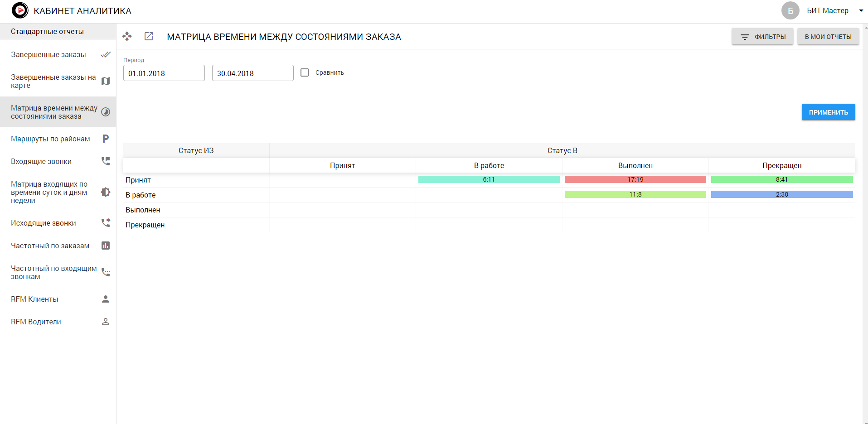Click outlined person icon for RFM Водители
The width and height of the screenshot is (868, 424).
click(x=106, y=322)
